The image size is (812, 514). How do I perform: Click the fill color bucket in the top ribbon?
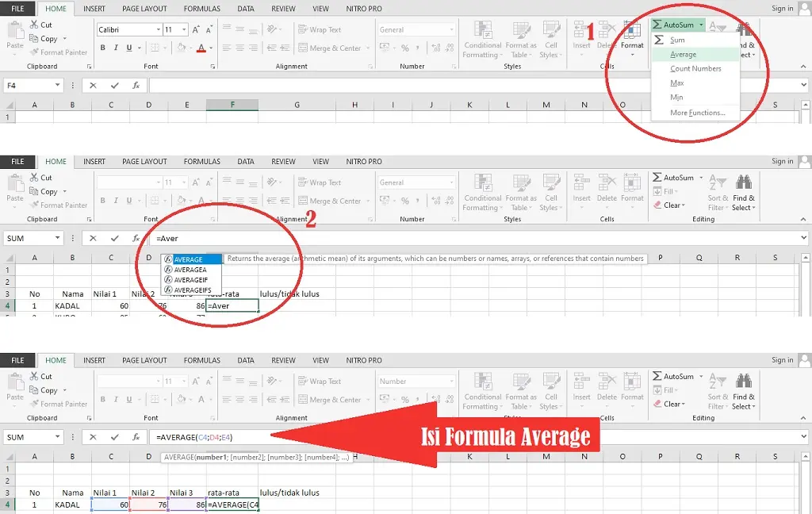click(181, 48)
